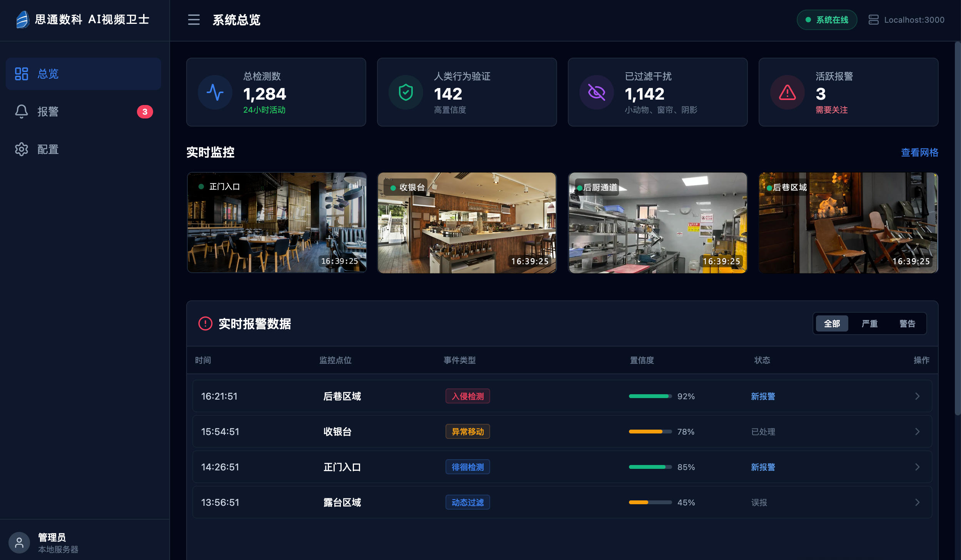The image size is (961, 560).
Task: Click the 查看网格 link
Action: pos(919,153)
